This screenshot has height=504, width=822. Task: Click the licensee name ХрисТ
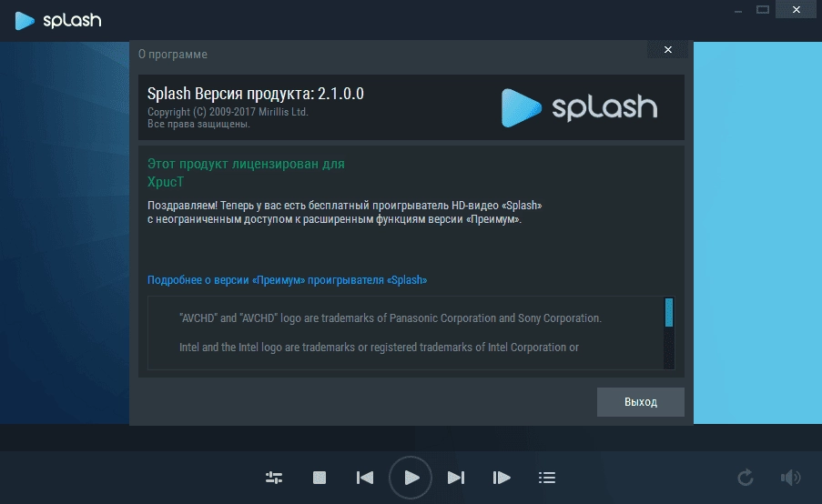[166, 182]
